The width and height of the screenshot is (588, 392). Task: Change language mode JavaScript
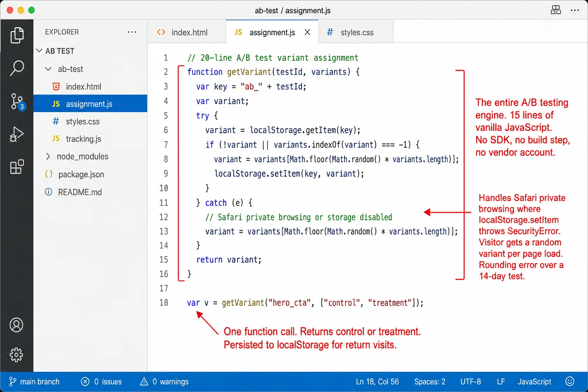[x=534, y=382]
